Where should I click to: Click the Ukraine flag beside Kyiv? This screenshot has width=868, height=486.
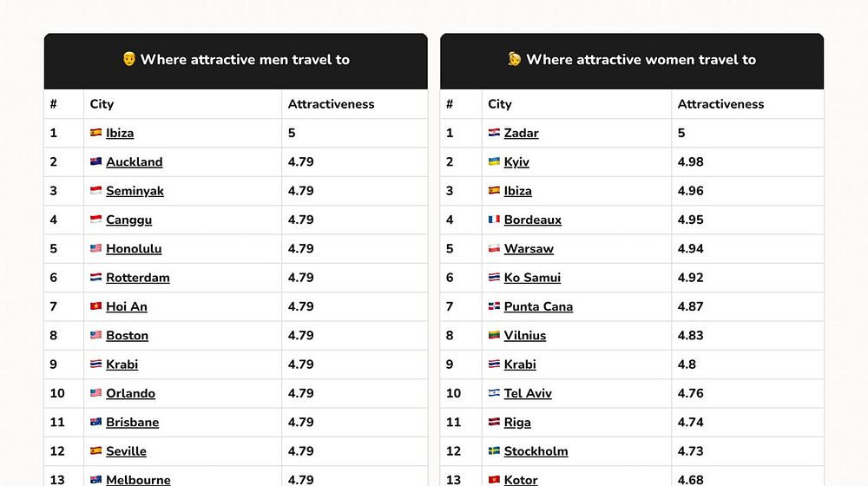494,162
